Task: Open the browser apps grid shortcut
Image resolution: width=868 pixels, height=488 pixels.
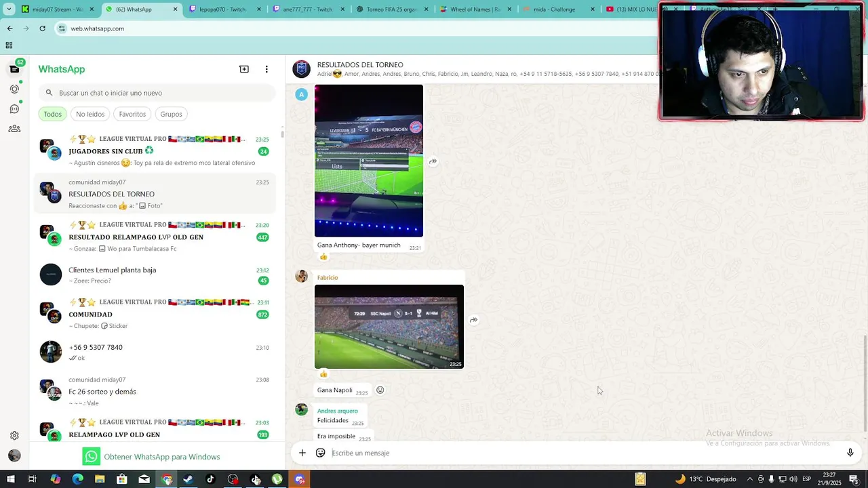Action: [9, 45]
